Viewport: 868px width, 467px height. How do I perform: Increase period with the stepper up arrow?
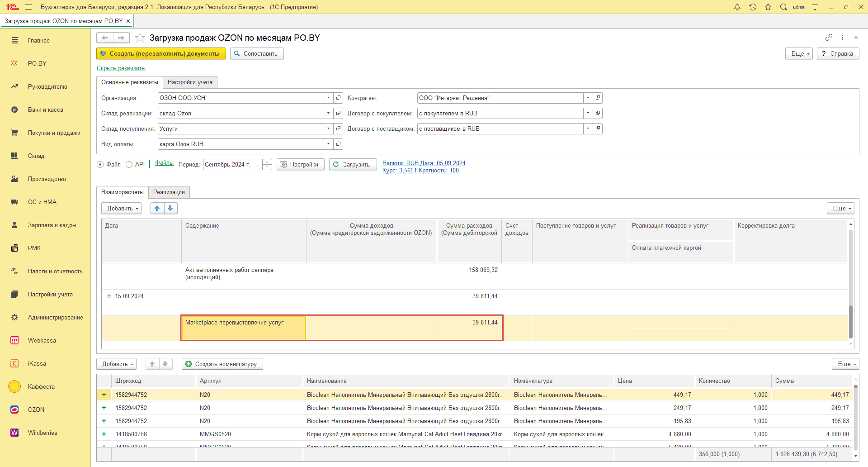pos(267,162)
